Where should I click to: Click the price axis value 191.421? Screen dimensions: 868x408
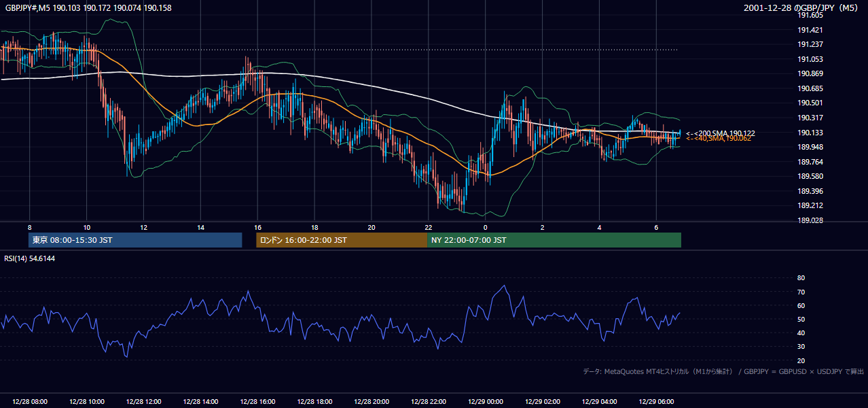point(810,30)
